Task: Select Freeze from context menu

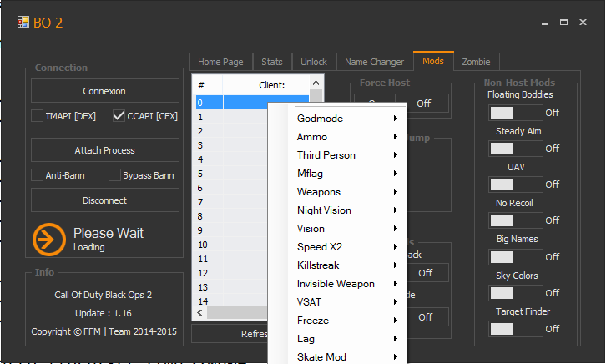Action: pos(347,321)
